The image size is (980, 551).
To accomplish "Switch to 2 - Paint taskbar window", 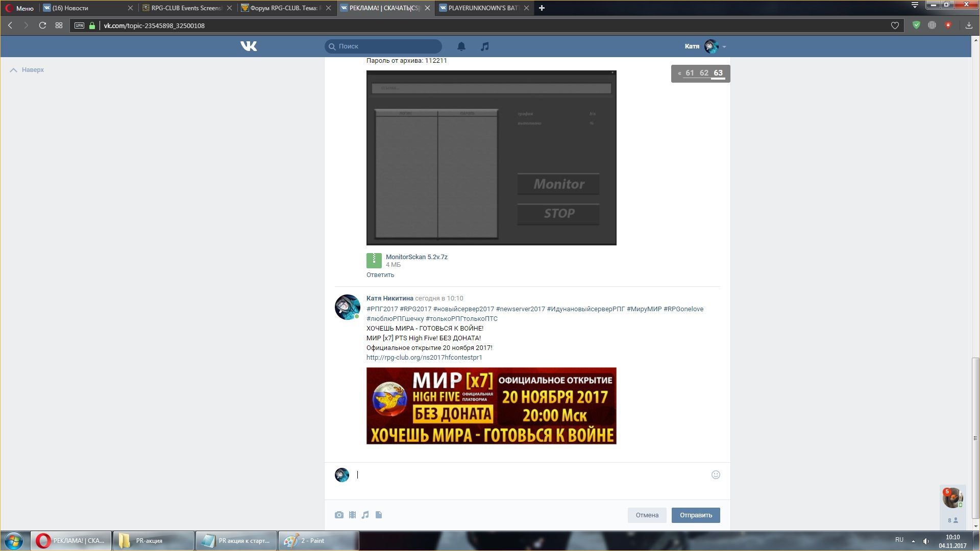I will [x=318, y=541].
